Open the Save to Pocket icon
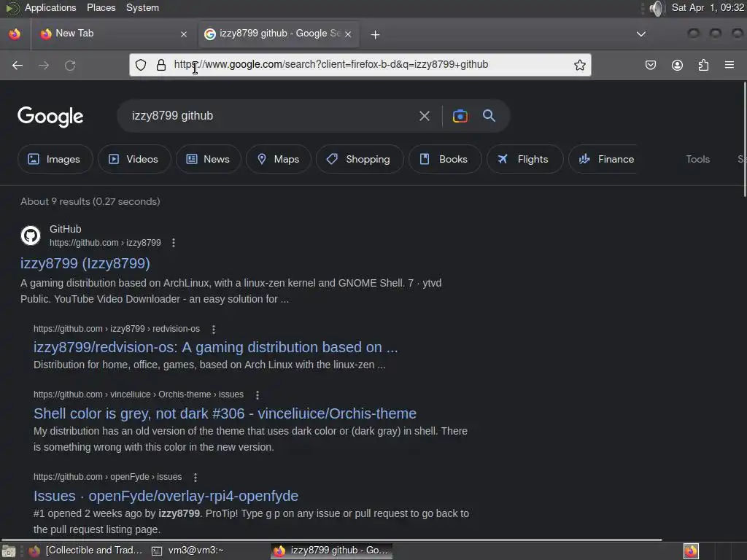747x560 pixels. click(x=650, y=65)
